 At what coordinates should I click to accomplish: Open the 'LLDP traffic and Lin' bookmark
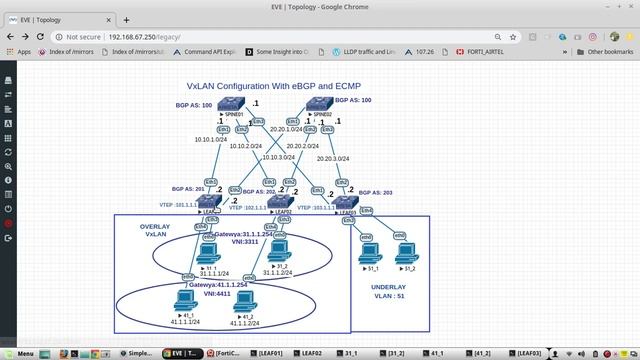point(364,52)
